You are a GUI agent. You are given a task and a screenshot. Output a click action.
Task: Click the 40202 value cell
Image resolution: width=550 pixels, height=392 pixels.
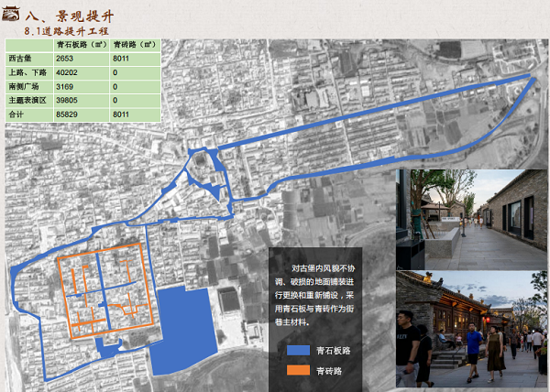click(x=68, y=72)
